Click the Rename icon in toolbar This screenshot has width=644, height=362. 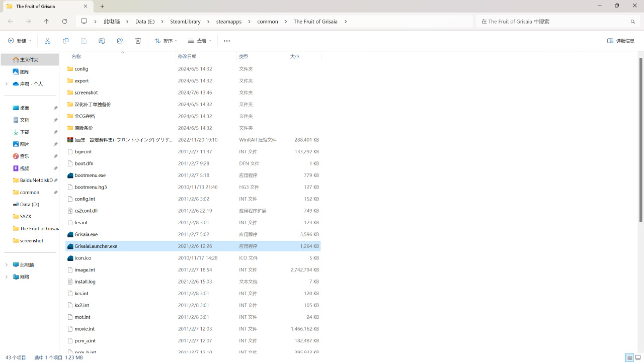click(102, 41)
